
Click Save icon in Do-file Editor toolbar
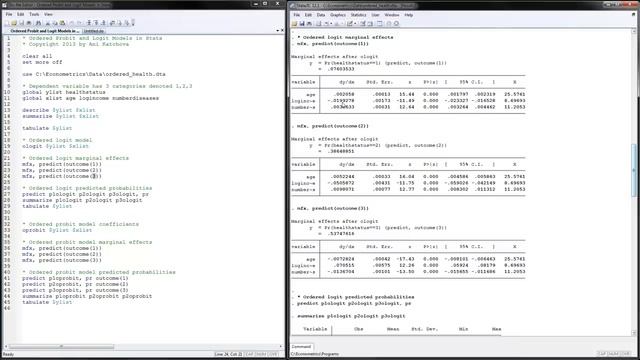click(x=22, y=23)
